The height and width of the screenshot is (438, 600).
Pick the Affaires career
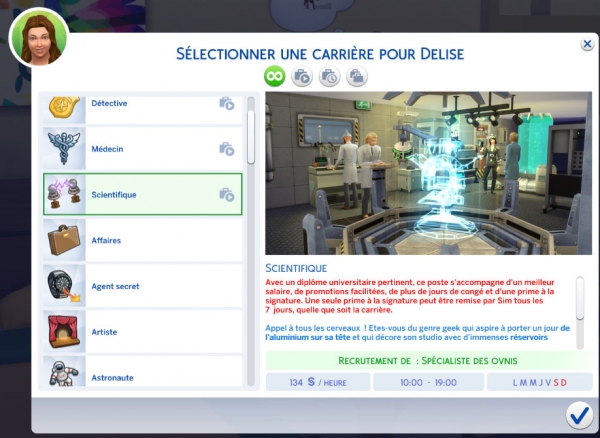143,240
